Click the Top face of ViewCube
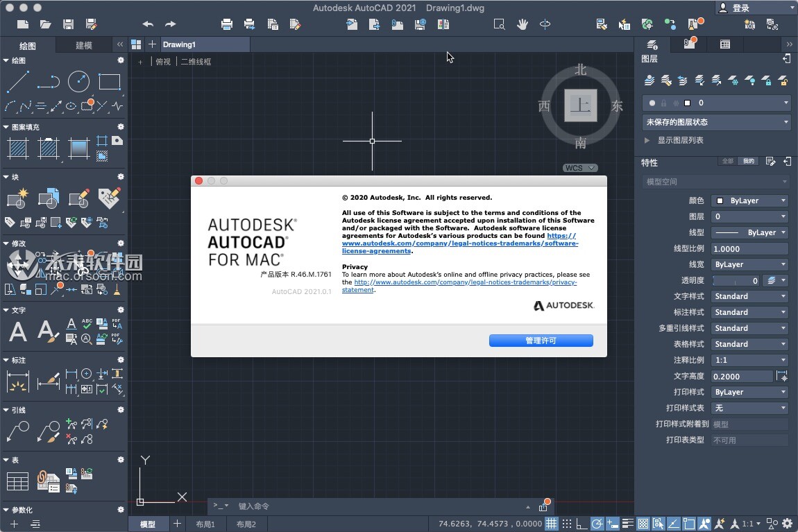 (x=581, y=105)
